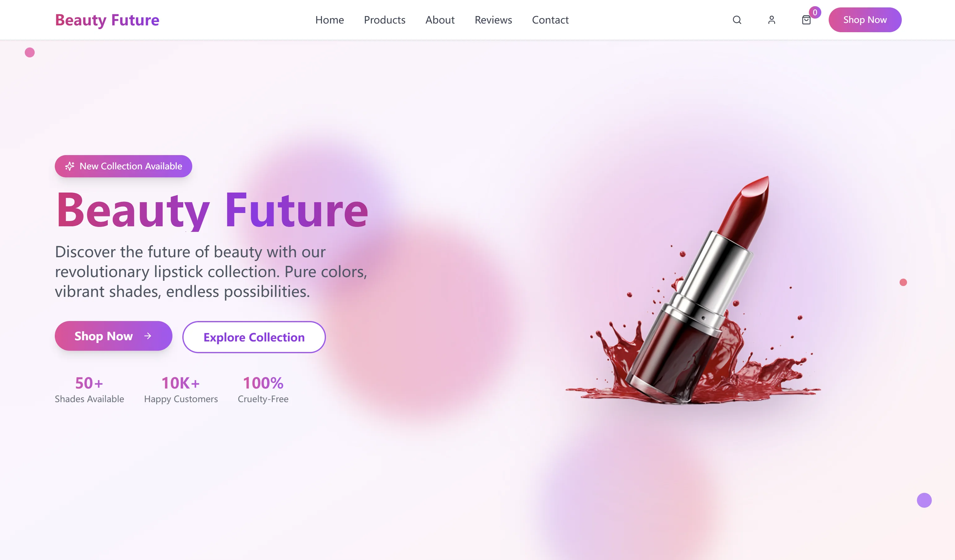The image size is (955, 560).
Task: Open the Contact nav link
Action: click(x=550, y=20)
